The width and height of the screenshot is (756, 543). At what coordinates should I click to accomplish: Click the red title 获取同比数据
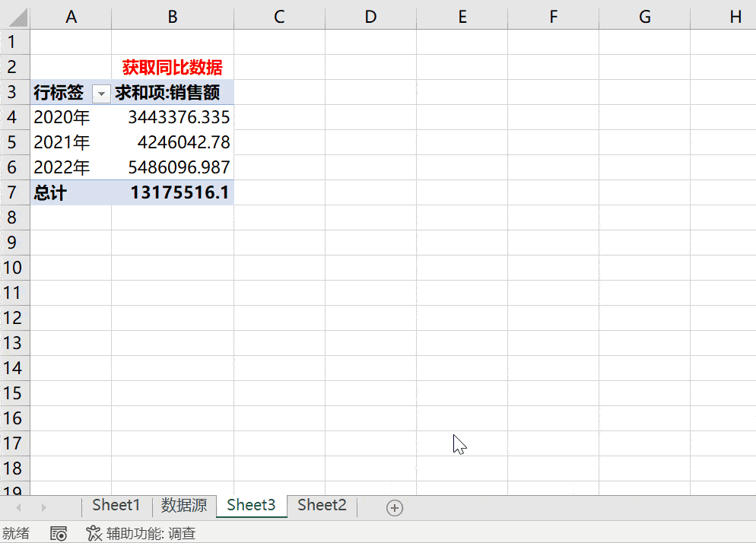(x=173, y=67)
